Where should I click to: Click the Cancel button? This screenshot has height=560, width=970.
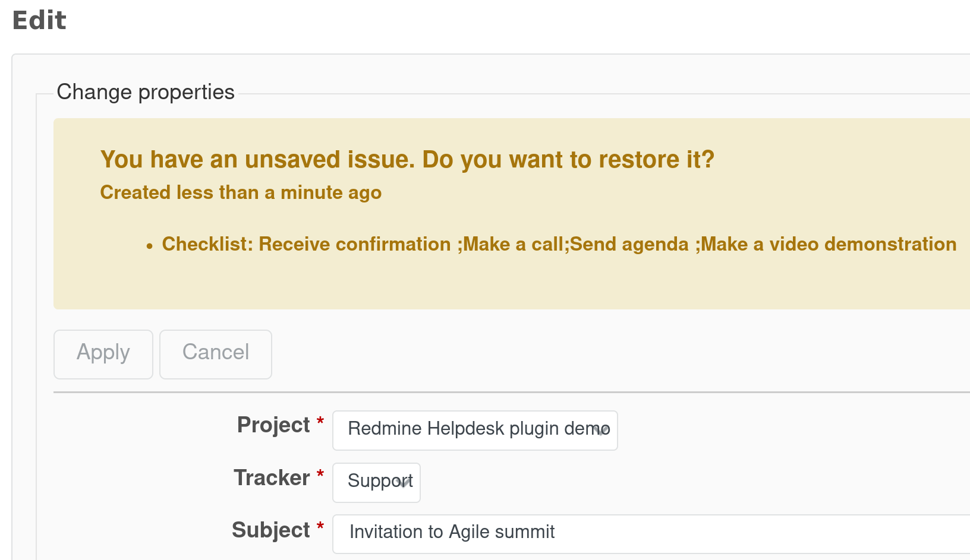pyautogui.click(x=215, y=354)
